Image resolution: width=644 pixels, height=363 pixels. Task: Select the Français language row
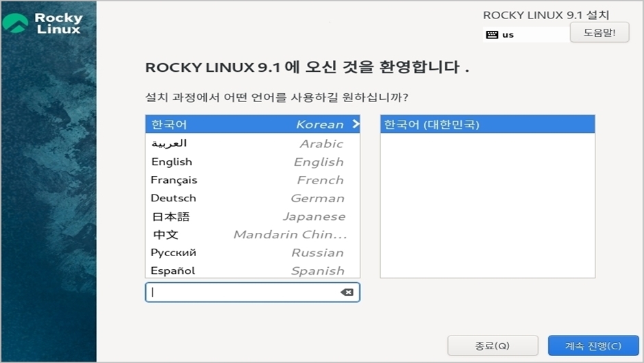pyautogui.click(x=253, y=180)
